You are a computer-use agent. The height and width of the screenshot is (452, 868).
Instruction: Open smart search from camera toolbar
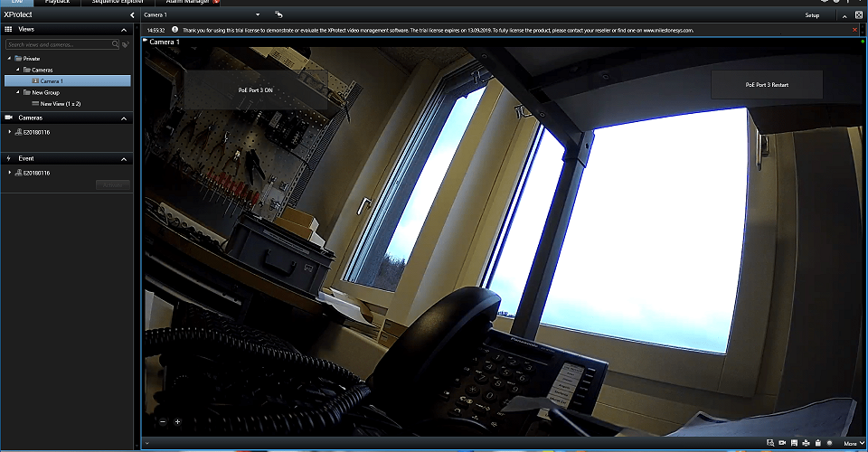pyautogui.click(x=770, y=443)
